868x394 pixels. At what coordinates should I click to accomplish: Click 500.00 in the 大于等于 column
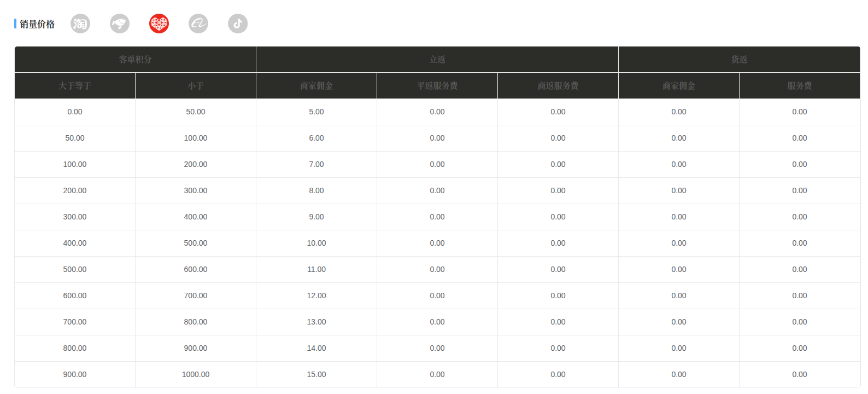tap(75, 269)
